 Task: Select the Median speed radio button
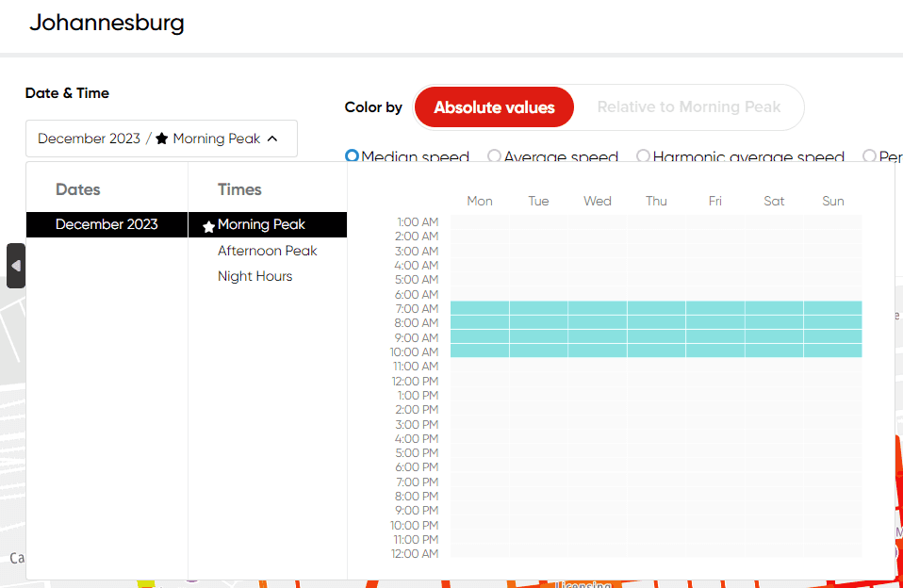point(353,156)
